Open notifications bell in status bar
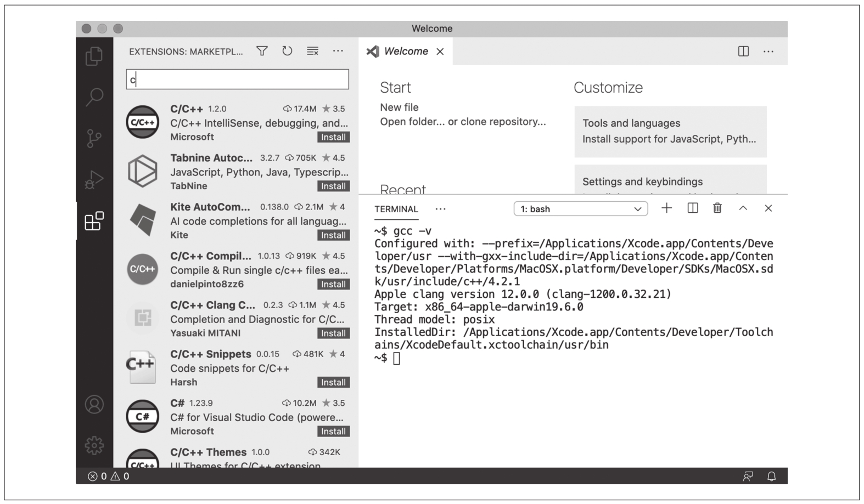 coord(771,476)
